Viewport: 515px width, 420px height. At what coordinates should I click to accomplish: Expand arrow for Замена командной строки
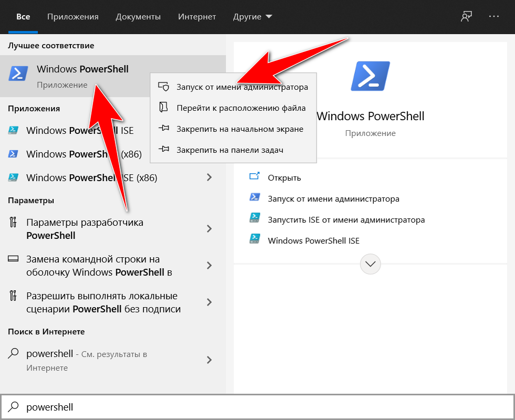[x=209, y=266]
